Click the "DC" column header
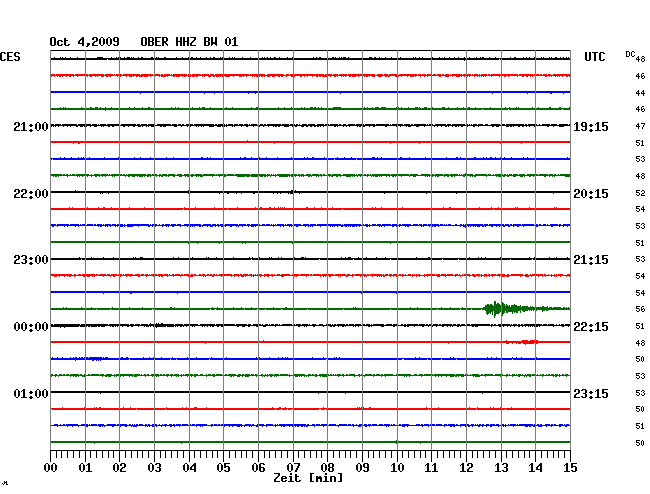The width and height of the screenshot is (650, 494). coord(630,54)
